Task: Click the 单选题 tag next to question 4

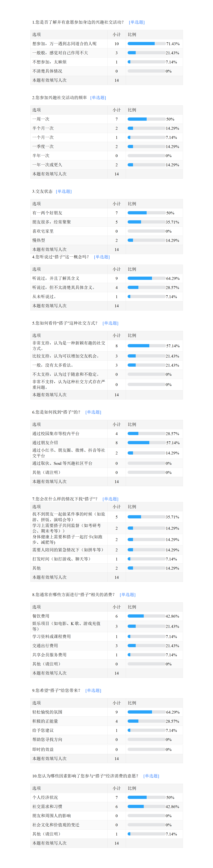Action: click(102, 257)
